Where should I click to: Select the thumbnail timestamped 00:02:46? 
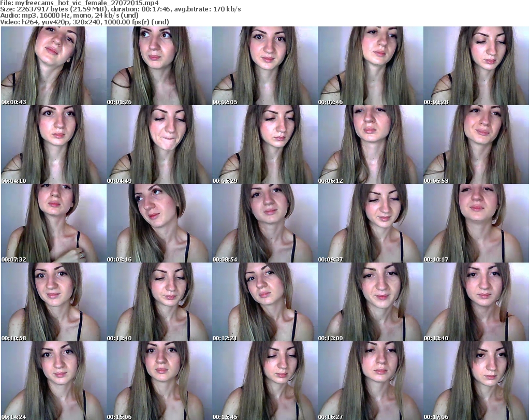pos(370,66)
